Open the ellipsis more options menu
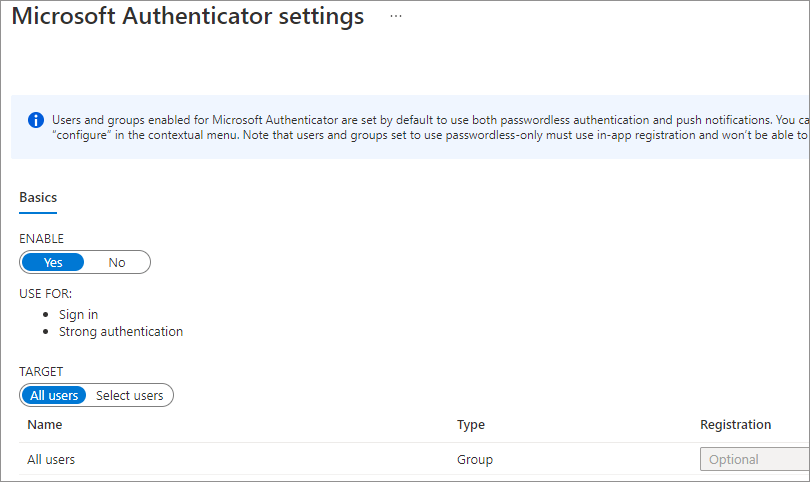This screenshot has height=482, width=810. click(x=396, y=17)
